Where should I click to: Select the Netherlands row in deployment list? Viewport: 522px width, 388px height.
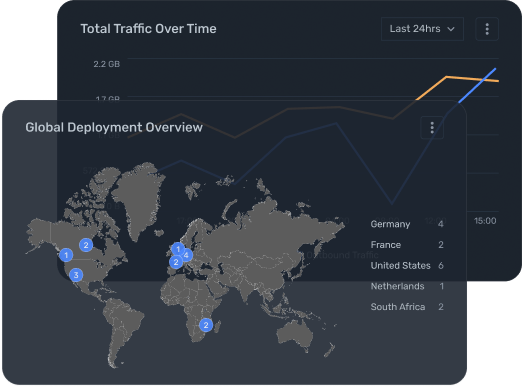pyautogui.click(x=407, y=286)
